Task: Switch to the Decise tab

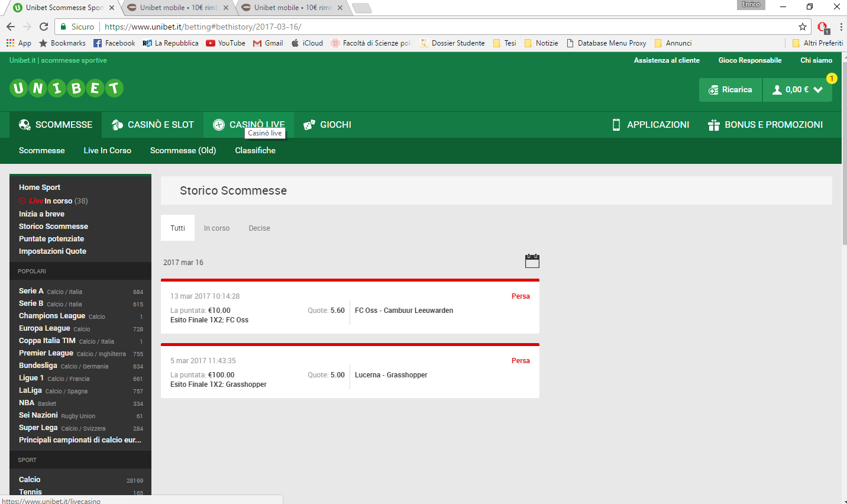Action: 259,228
